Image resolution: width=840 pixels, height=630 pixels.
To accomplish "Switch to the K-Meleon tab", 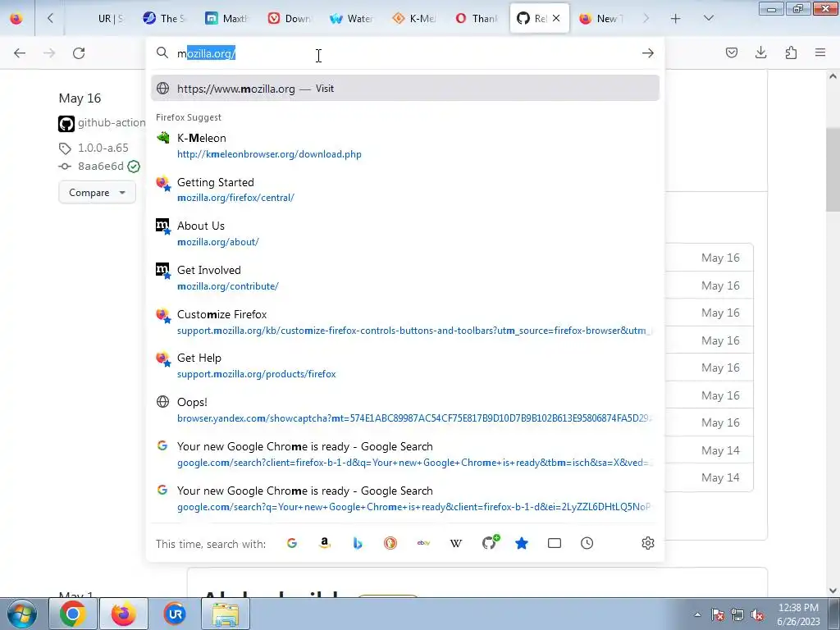I will point(413,18).
